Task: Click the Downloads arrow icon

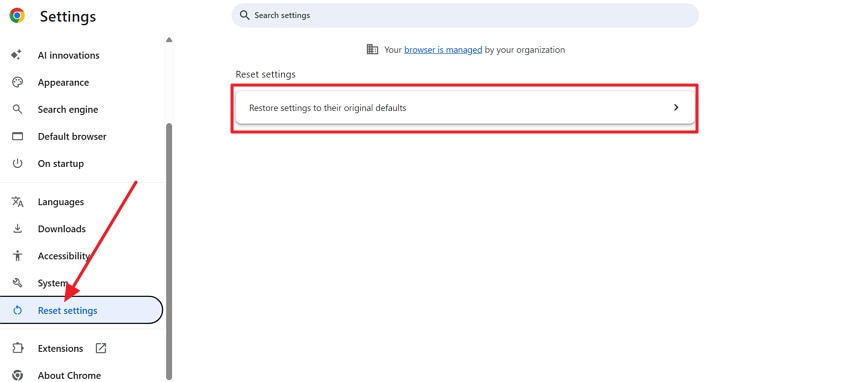Action: [x=17, y=229]
